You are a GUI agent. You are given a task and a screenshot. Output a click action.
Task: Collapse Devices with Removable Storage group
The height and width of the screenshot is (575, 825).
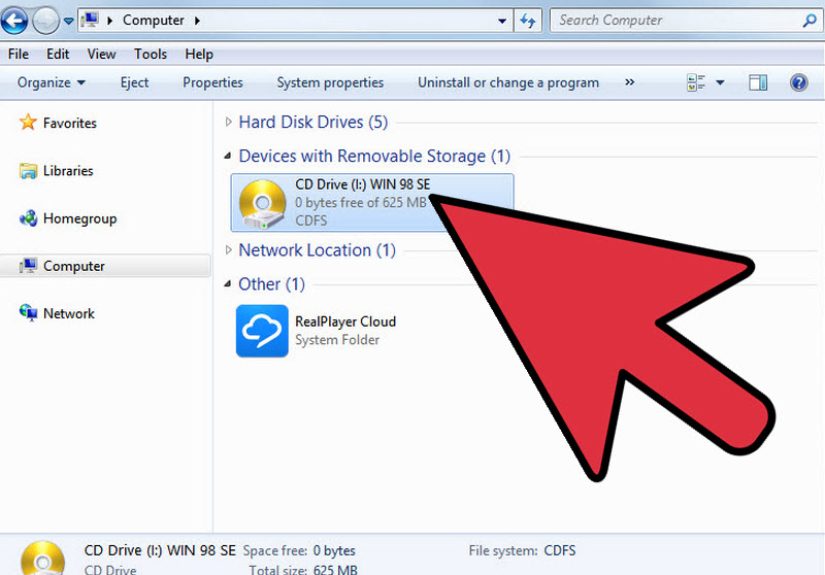(228, 156)
